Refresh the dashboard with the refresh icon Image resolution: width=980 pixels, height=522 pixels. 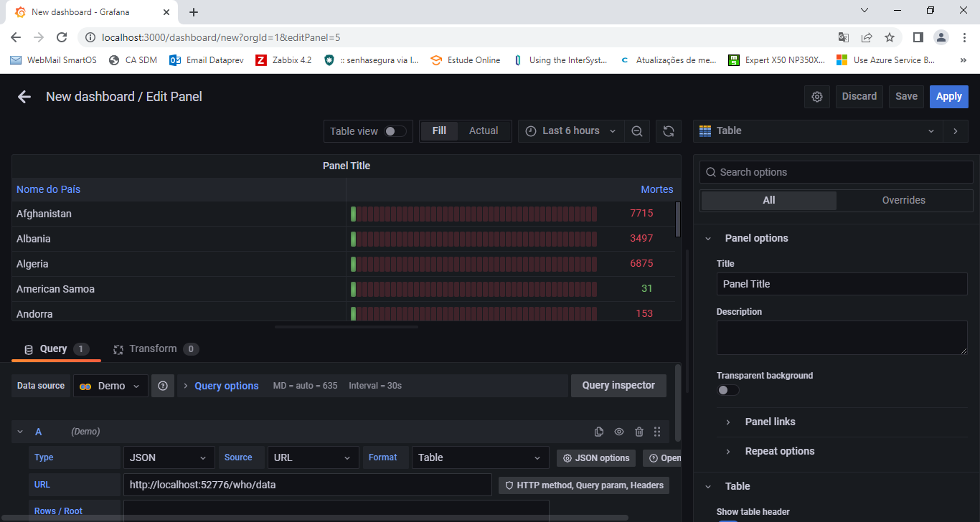click(668, 131)
